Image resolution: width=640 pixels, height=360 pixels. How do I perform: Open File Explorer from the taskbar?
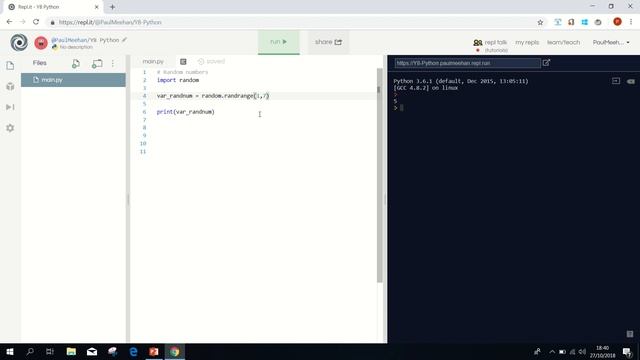pos(71,351)
